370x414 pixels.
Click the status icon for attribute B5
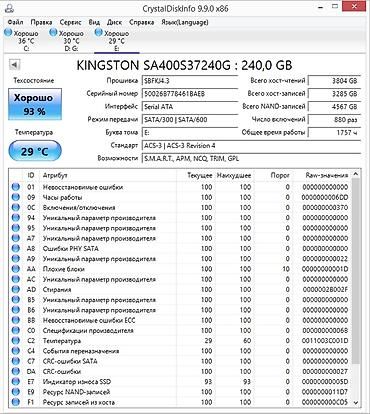[15, 300]
